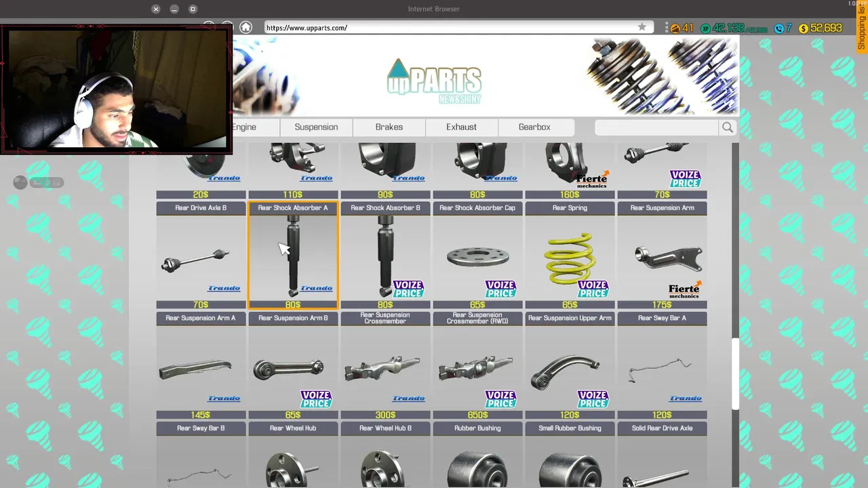Click the XP 42,138 indicator
Image resolution: width=868 pixels, height=488 pixels.
pyautogui.click(x=734, y=28)
